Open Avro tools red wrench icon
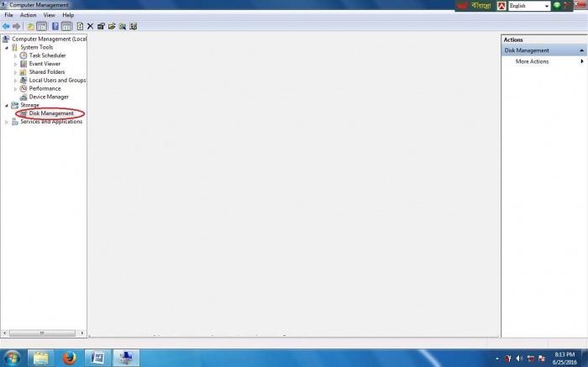Viewport: 588px width, 367px height. pyautogui.click(x=567, y=5)
